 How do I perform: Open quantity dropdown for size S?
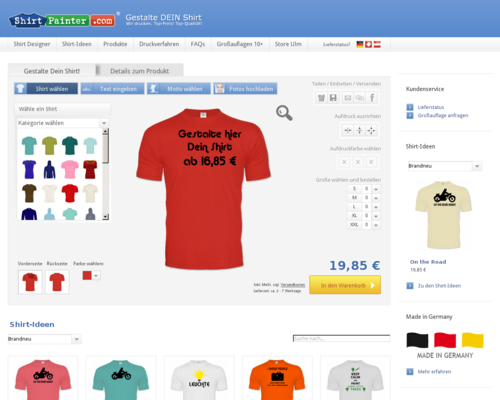point(376,189)
